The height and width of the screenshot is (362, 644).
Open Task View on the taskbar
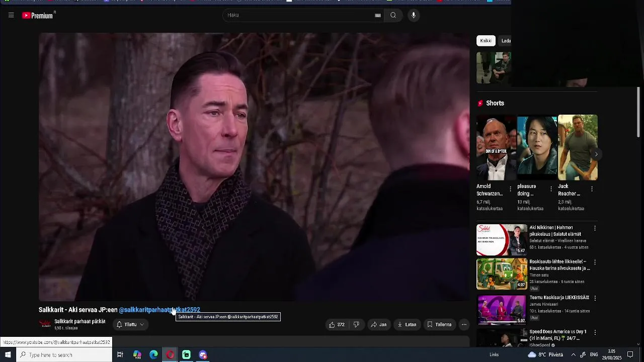tap(120, 355)
